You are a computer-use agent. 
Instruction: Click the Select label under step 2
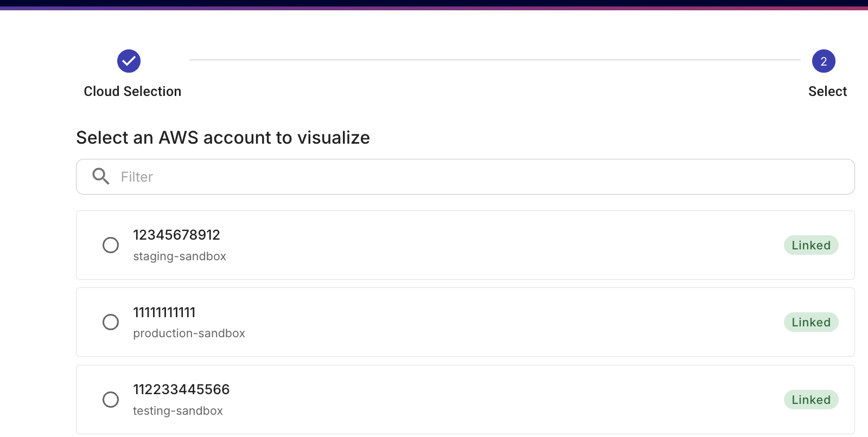827,91
